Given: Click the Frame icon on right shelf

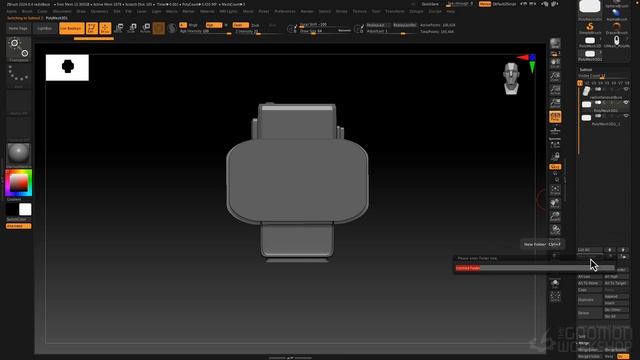Looking at the screenshot, I should (555, 189).
